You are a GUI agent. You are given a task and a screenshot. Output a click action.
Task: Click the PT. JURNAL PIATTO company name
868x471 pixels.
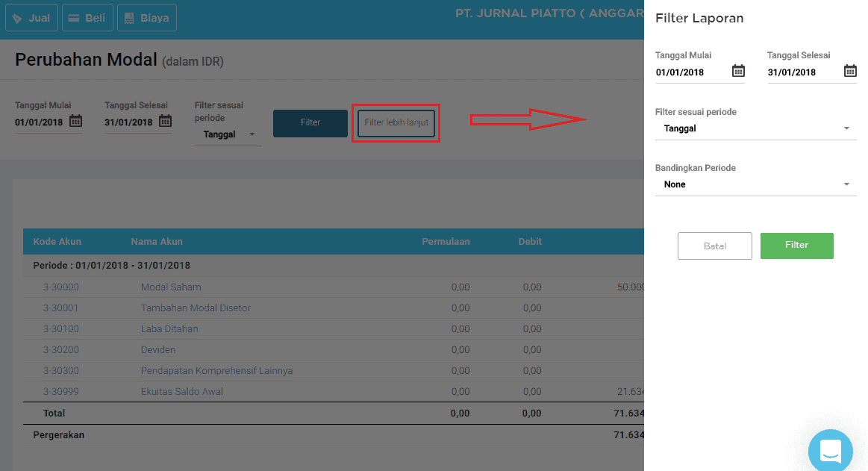tap(549, 13)
